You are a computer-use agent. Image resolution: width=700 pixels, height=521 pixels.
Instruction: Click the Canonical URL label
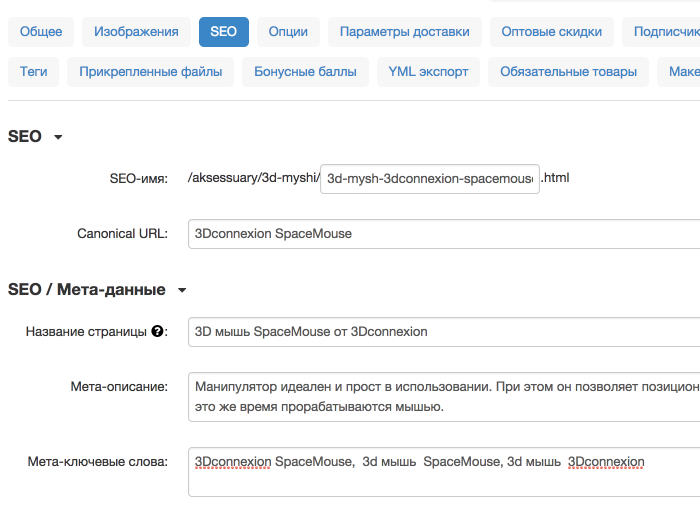click(x=122, y=233)
